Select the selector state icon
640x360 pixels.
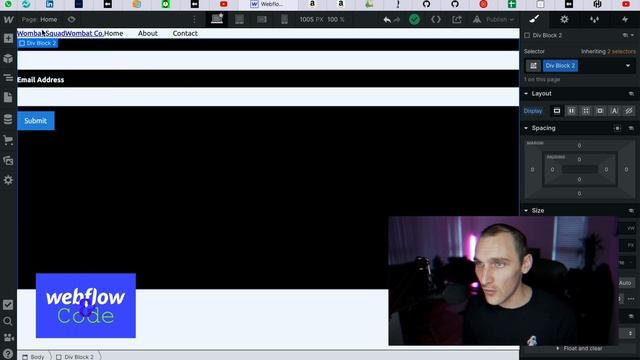click(x=533, y=66)
